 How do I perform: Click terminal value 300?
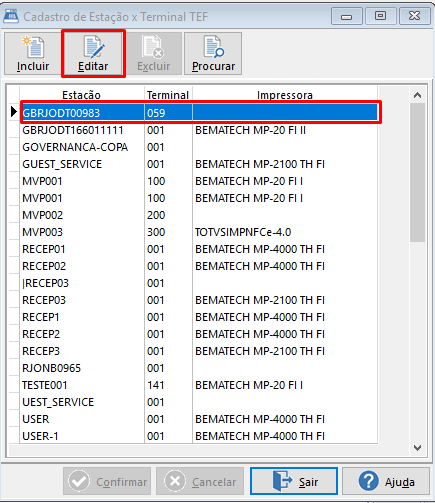pyautogui.click(x=156, y=232)
